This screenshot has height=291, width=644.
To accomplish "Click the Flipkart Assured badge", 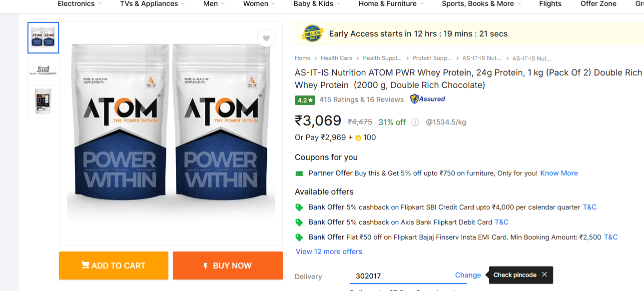I will pyautogui.click(x=428, y=99).
